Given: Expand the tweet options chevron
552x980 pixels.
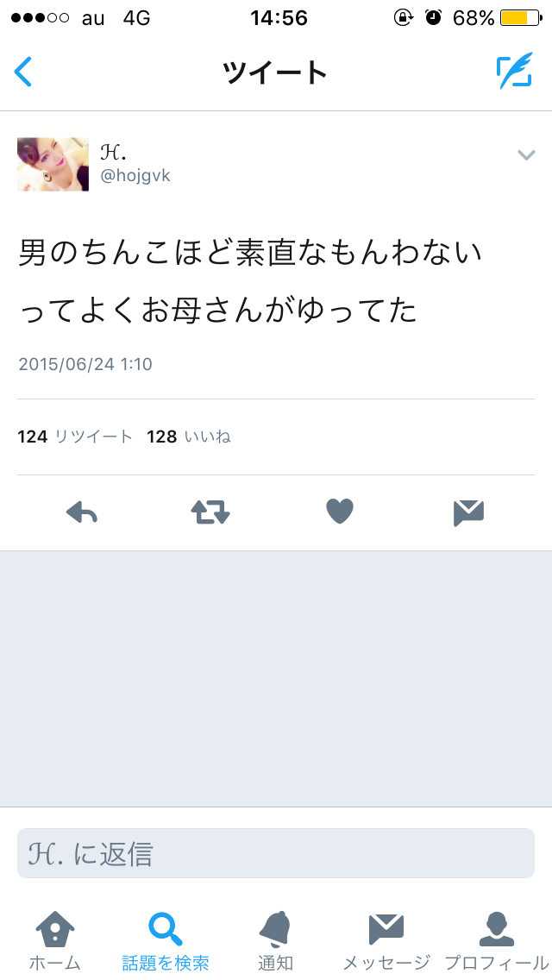Looking at the screenshot, I should click(x=526, y=155).
